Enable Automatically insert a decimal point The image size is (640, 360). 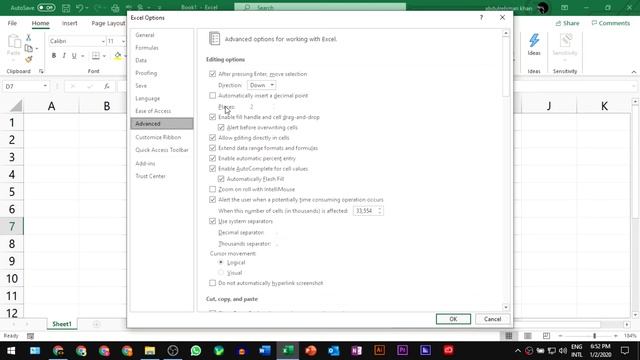pos(212,96)
